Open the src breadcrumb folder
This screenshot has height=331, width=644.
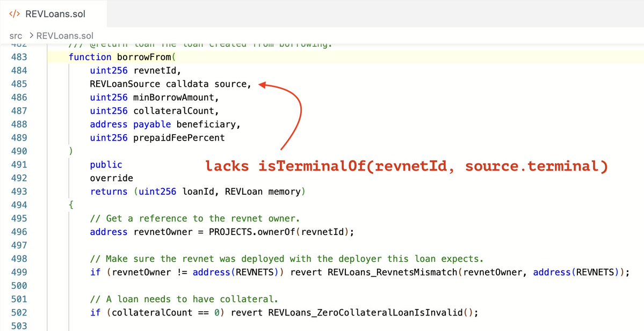pos(15,36)
